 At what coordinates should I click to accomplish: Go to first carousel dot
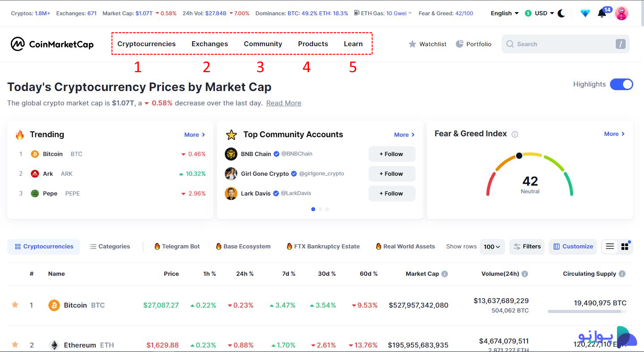tap(313, 209)
